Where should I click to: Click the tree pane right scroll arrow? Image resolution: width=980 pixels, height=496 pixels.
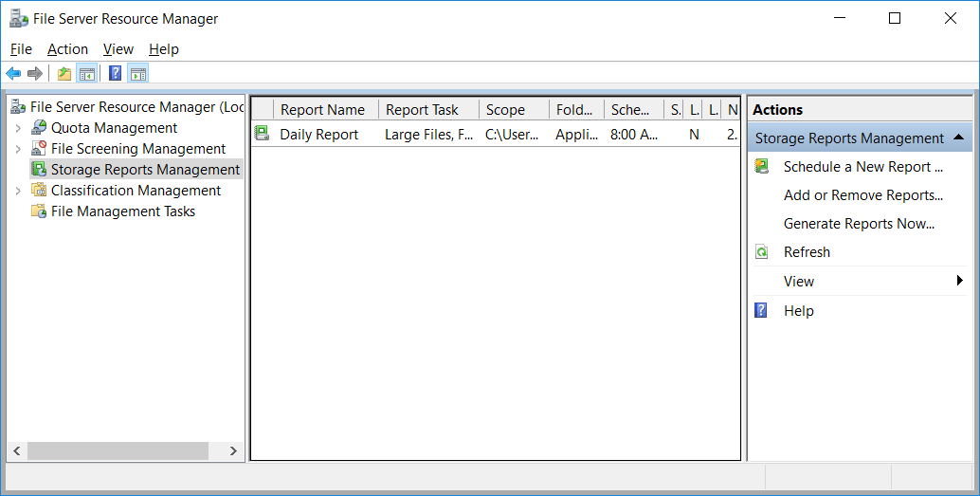tap(233, 451)
